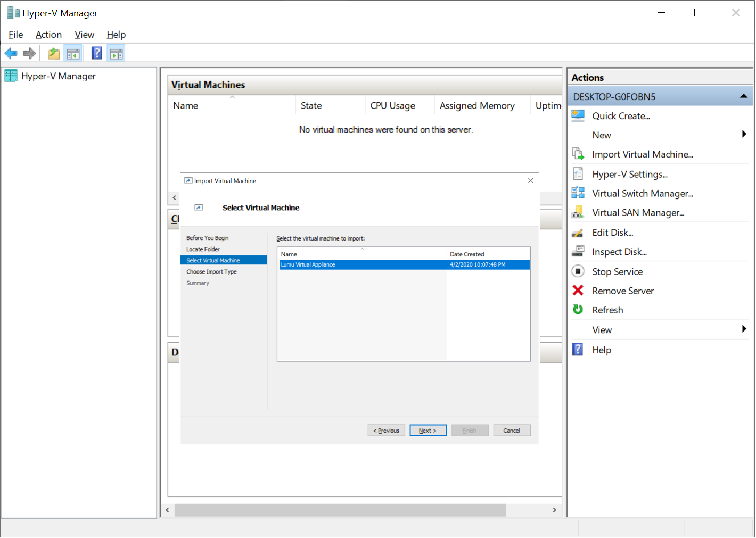Collapse the DESKTOP-G0FOBN5 actions section
Image resolution: width=756 pixels, height=538 pixels.
point(744,96)
